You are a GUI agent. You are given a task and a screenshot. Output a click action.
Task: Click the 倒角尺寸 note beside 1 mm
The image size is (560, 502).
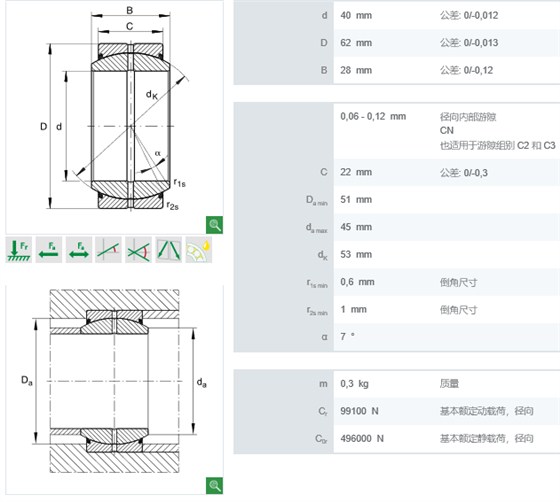coord(458,310)
